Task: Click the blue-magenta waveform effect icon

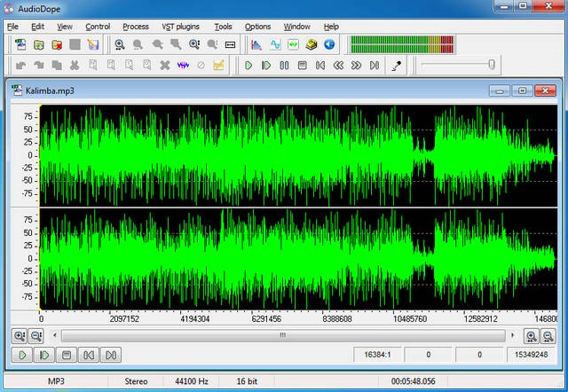Action: 183,66
